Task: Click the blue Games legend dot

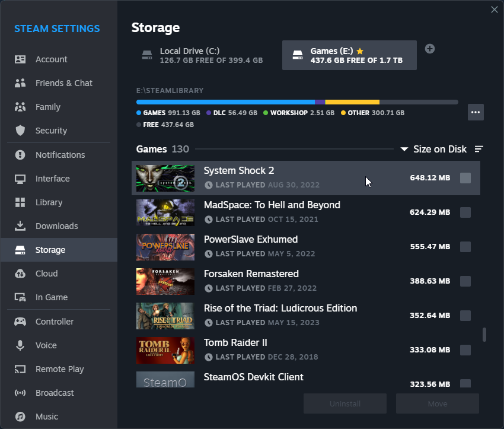Action: point(139,113)
